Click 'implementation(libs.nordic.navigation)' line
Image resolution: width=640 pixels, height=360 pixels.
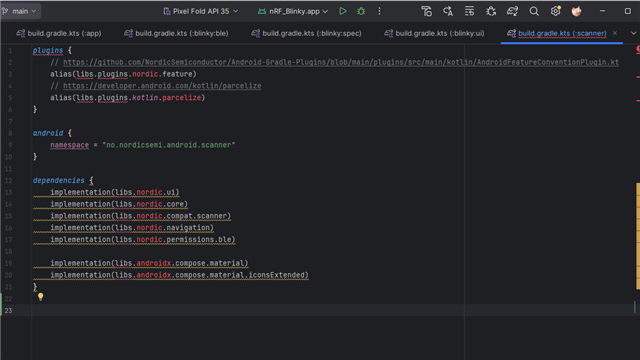[132, 228]
